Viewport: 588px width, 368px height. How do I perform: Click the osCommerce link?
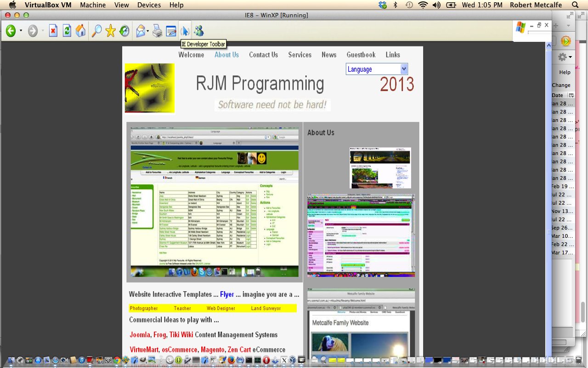(x=180, y=350)
